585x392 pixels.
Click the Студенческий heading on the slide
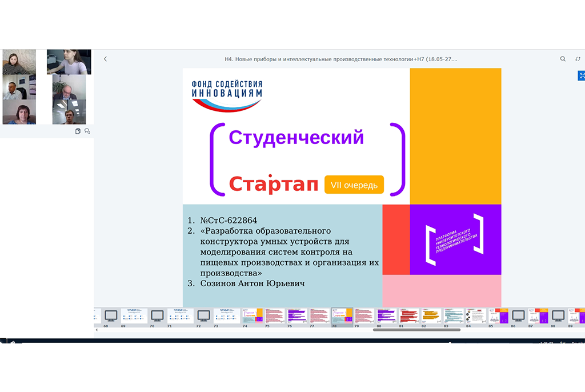296,137
